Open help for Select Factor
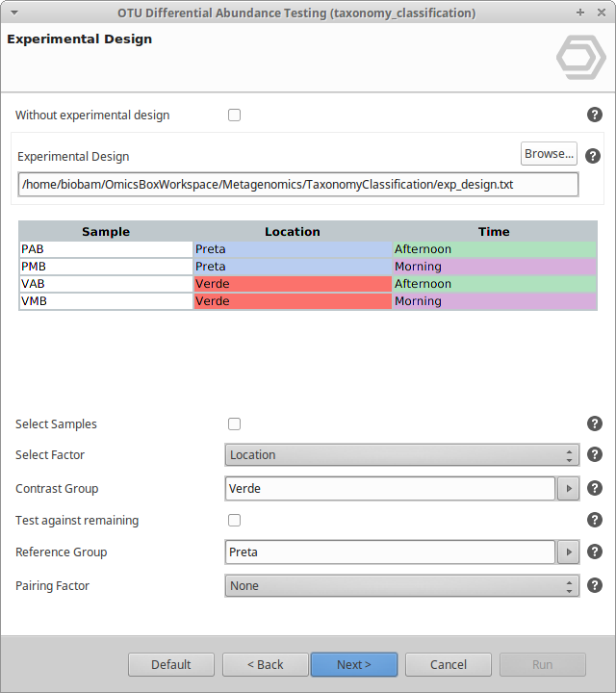 tap(595, 455)
